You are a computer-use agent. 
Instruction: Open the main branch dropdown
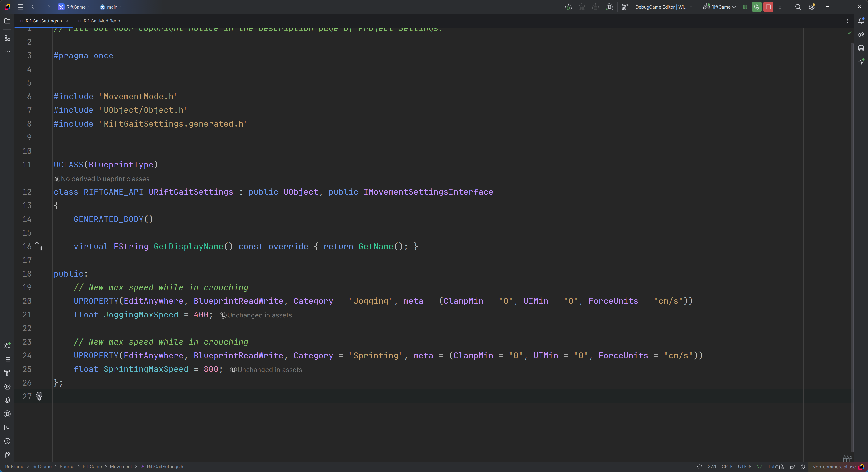coord(111,7)
